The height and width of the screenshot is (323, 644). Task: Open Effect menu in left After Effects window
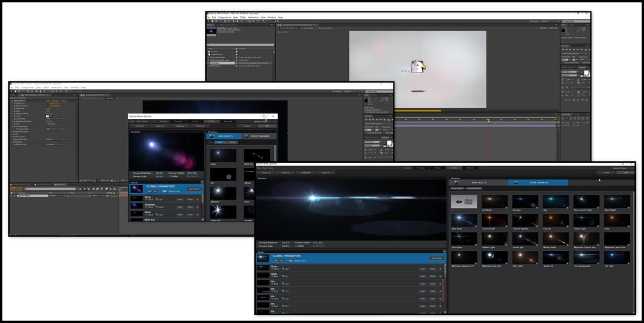46,87
